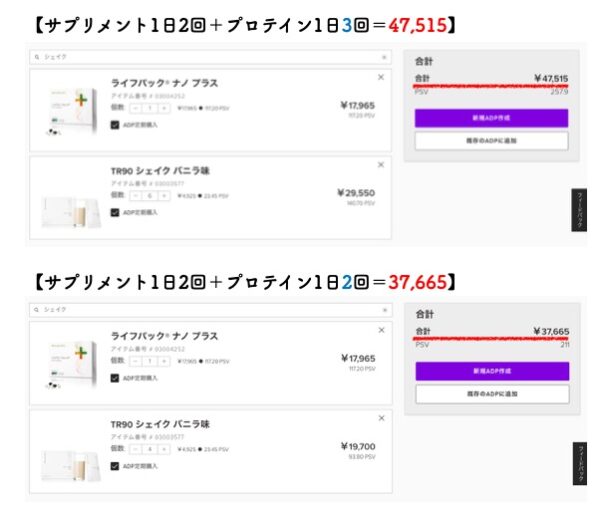The height and width of the screenshot is (515, 600).
Task: Click the bottom search magnifier icon
Action: [36, 310]
